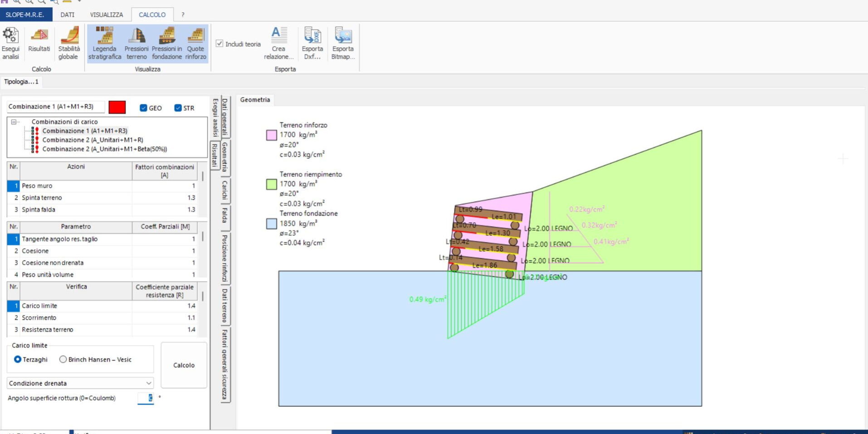The height and width of the screenshot is (434, 868).
Task: Open the VISUALIZZA ribbon tab
Action: coord(106,15)
